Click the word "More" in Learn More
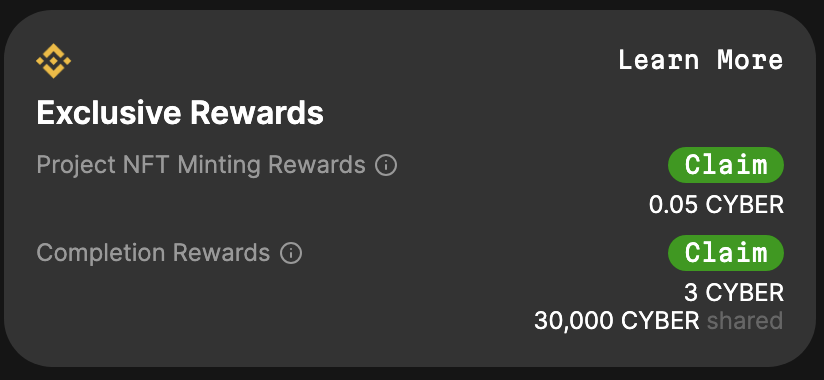 pyautogui.click(x=750, y=60)
